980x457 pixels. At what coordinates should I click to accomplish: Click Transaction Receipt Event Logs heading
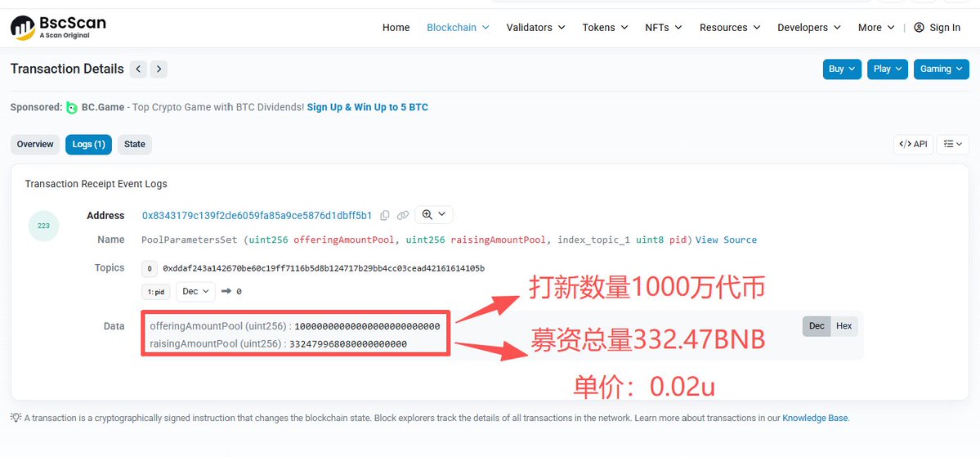96,184
